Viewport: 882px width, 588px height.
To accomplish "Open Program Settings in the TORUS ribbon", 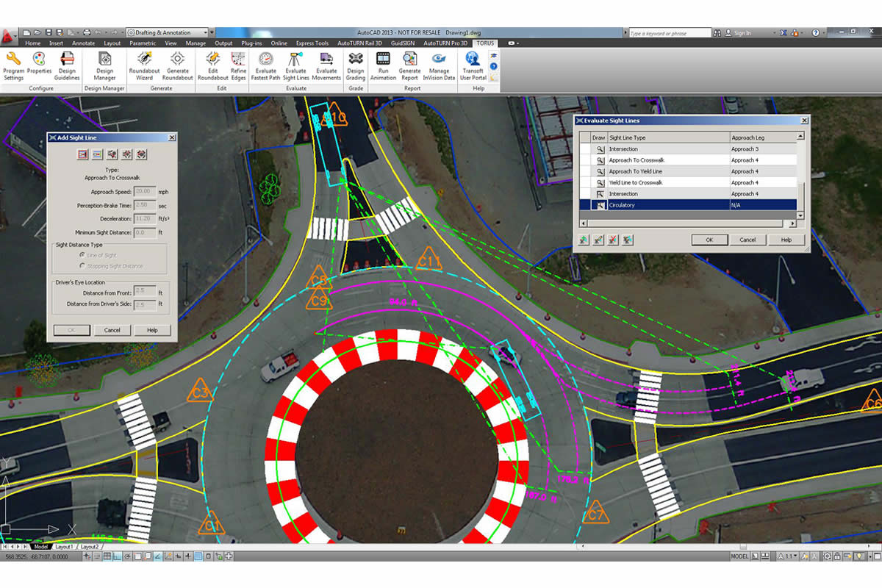I will (13, 65).
